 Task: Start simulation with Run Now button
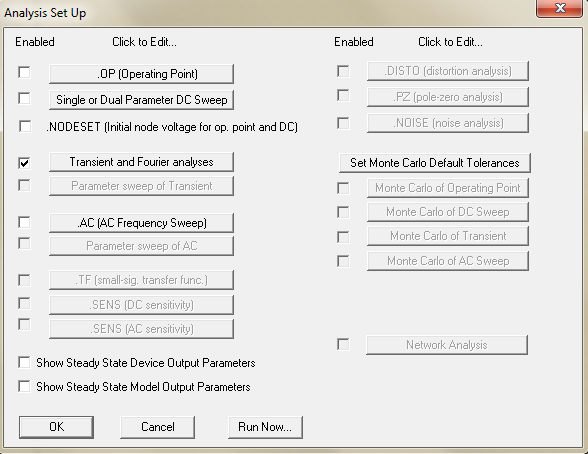[265, 427]
